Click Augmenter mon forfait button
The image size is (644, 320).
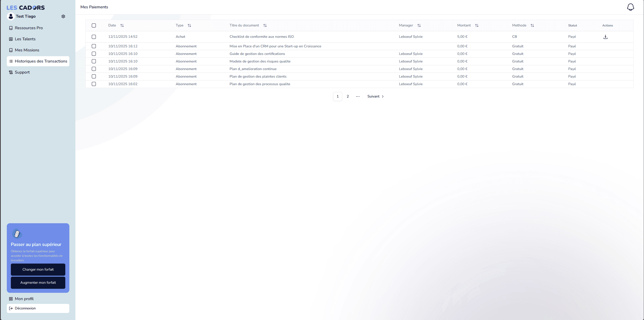pyautogui.click(x=38, y=283)
